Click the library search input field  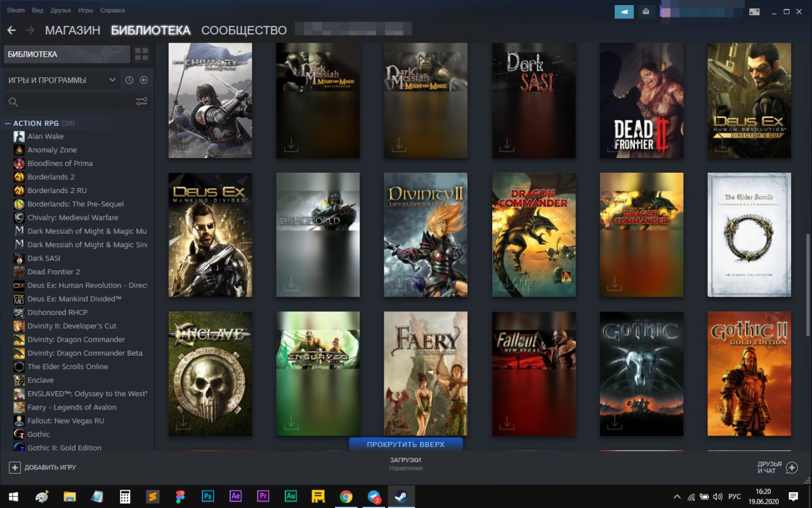coord(76,102)
